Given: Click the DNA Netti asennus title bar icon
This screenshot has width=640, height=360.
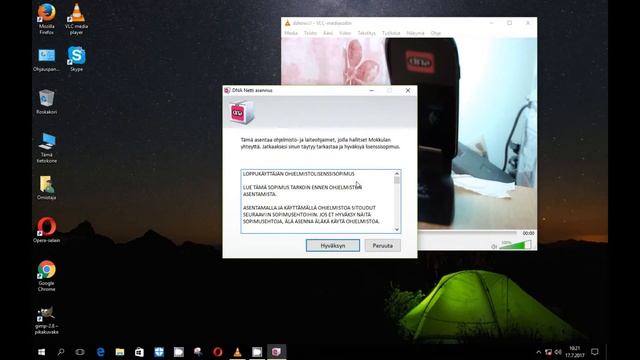Looking at the screenshot, I should pyautogui.click(x=227, y=90).
